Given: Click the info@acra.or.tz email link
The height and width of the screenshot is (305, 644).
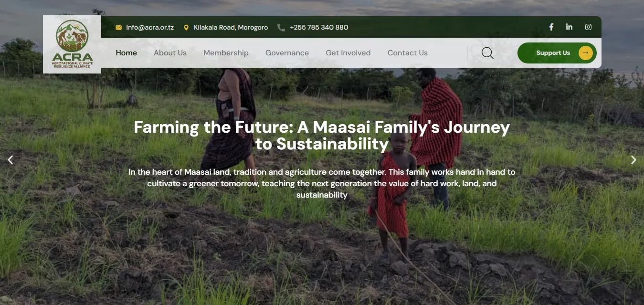Looking at the screenshot, I should 150,28.
